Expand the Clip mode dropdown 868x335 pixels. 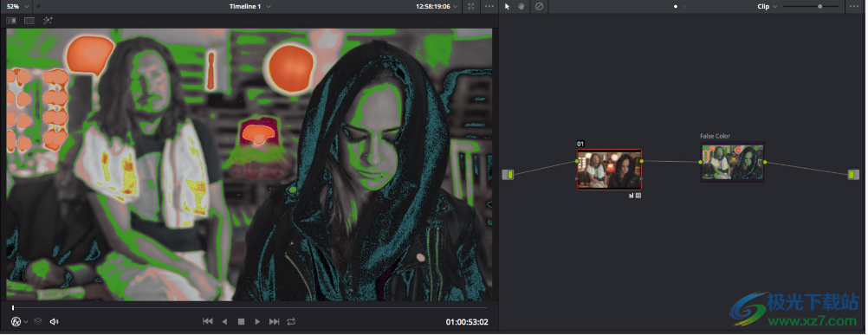point(767,7)
